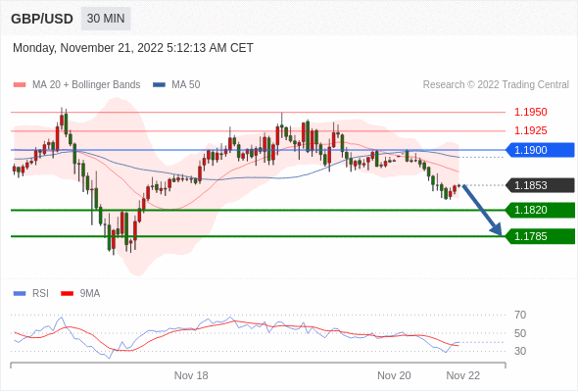The height and width of the screenshot is (392, 578).
Task: Click the red 9MA legend swatch
Action: tap(67, 294)
